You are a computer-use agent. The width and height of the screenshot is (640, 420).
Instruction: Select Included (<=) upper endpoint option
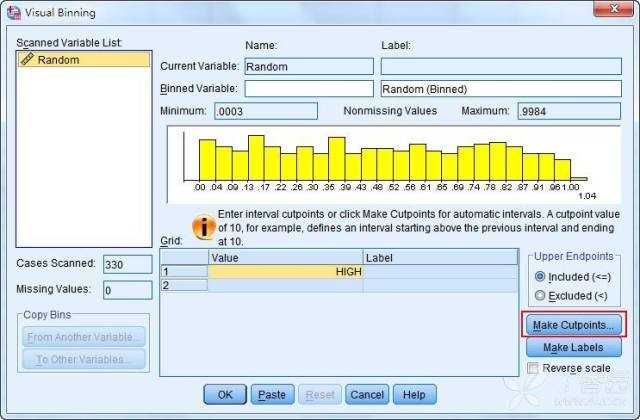tap(541, 276)
